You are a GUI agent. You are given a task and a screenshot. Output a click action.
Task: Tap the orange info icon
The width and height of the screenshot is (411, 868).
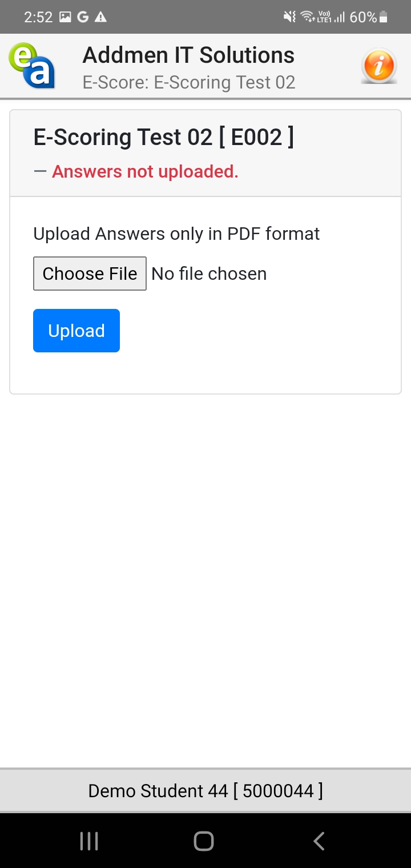379,66
